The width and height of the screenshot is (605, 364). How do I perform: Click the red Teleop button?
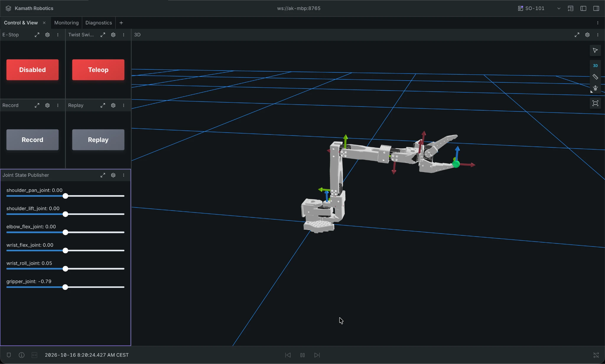pyautogui.click(x=98, y=70)
